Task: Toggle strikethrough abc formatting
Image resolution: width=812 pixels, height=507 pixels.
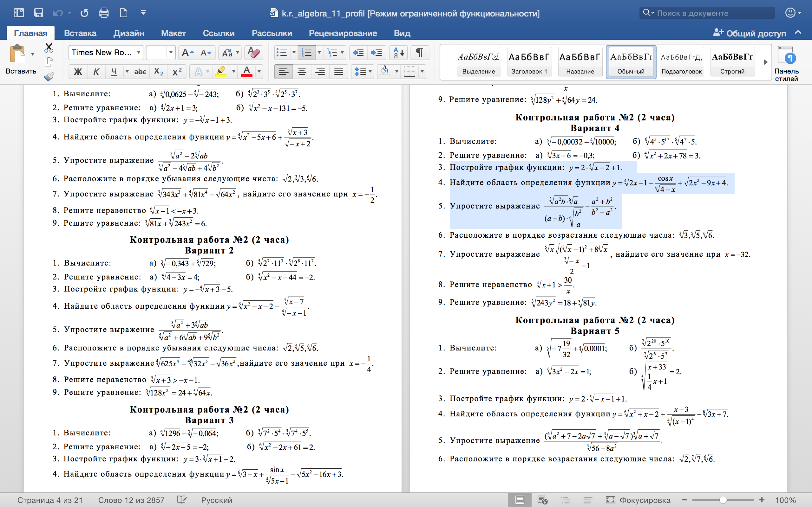Action: click(x=140, y=71)
